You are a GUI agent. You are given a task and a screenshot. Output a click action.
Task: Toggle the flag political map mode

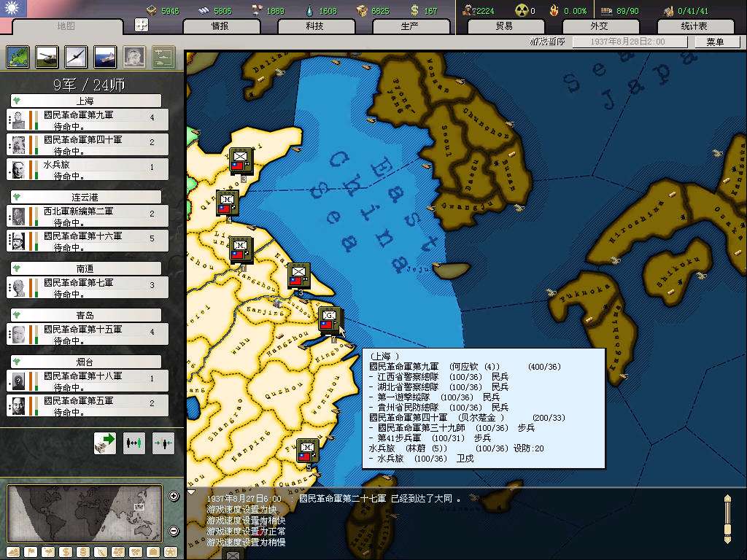click(30, 551)
